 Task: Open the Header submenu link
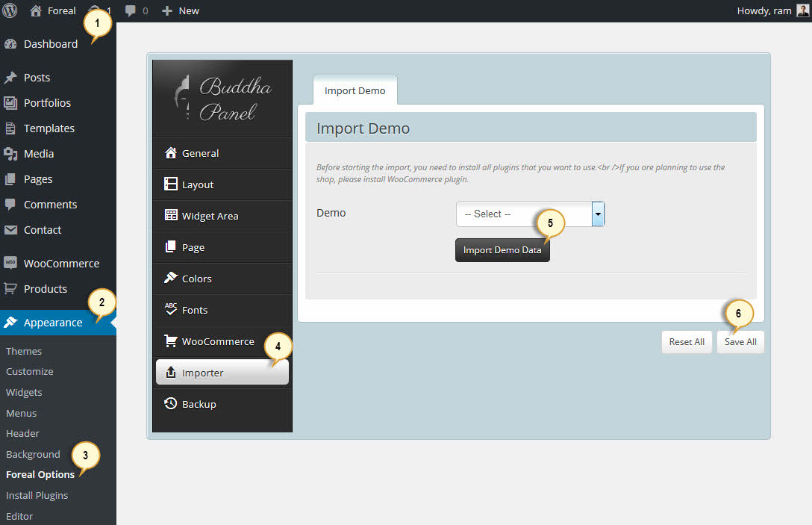(22, 433)
